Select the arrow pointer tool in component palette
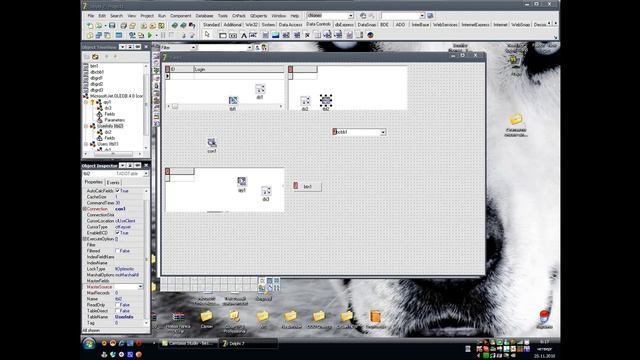 [207, 35]
